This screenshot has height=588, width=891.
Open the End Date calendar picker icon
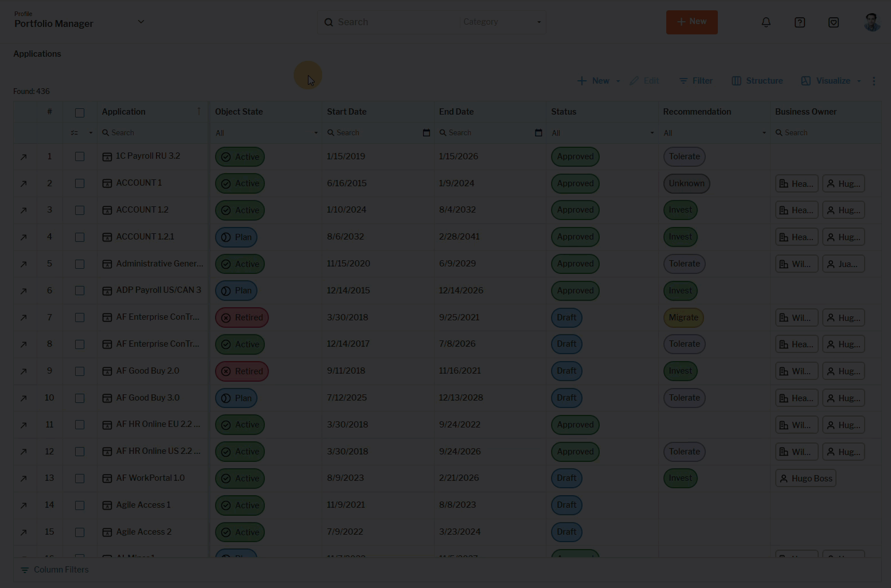(x=538, y=133)
